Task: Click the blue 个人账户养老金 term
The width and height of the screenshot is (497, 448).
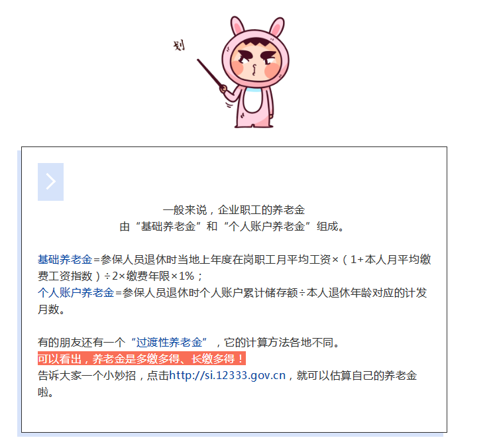Action: pyautogui.click(x=76, y=292)
